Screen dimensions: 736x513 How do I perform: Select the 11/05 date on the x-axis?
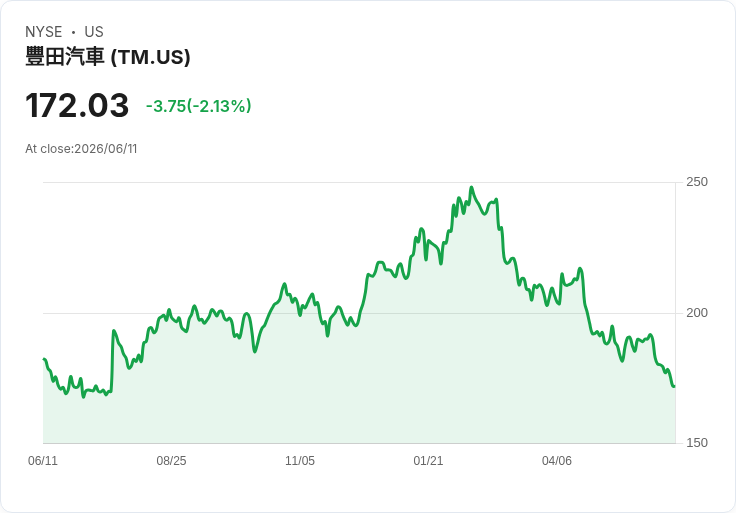(x=300, y=461)
